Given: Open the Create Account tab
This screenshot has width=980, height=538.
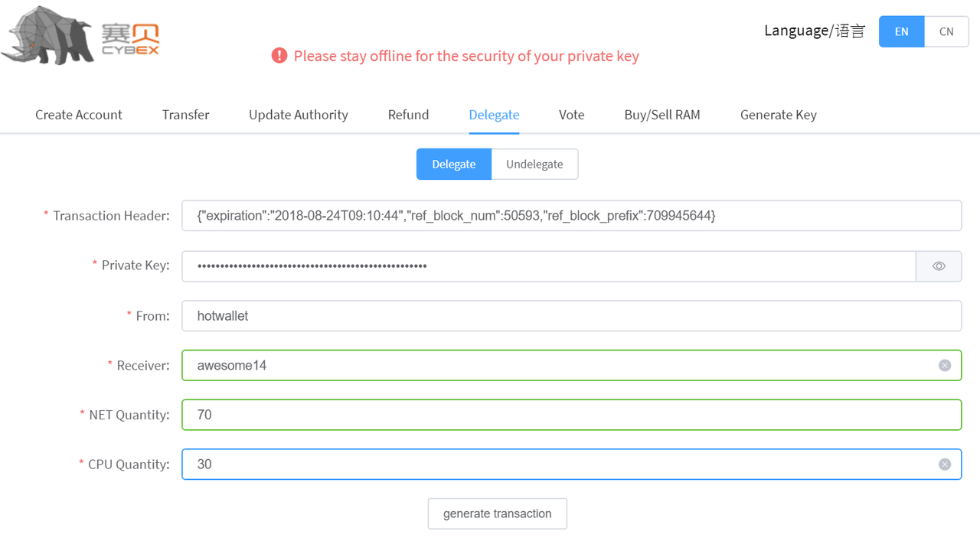Looking at the screenshot, I should pyautogui.click(x=79, y=115).
